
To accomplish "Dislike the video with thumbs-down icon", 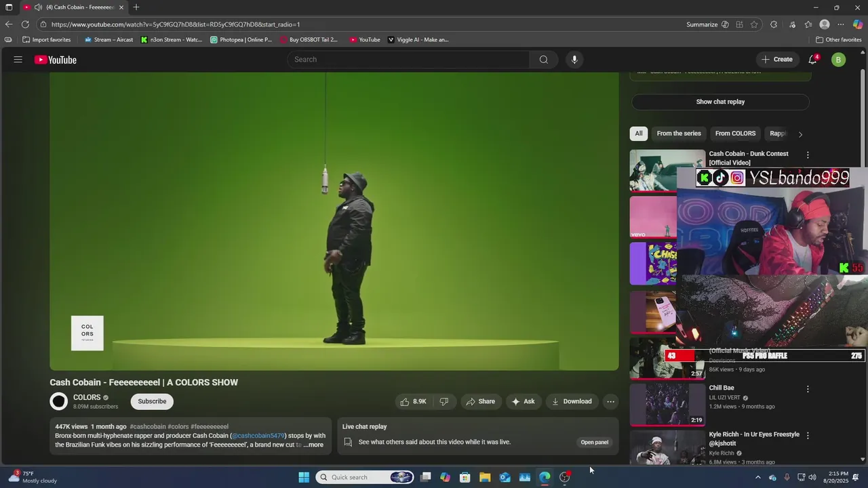I will point(444,401).
